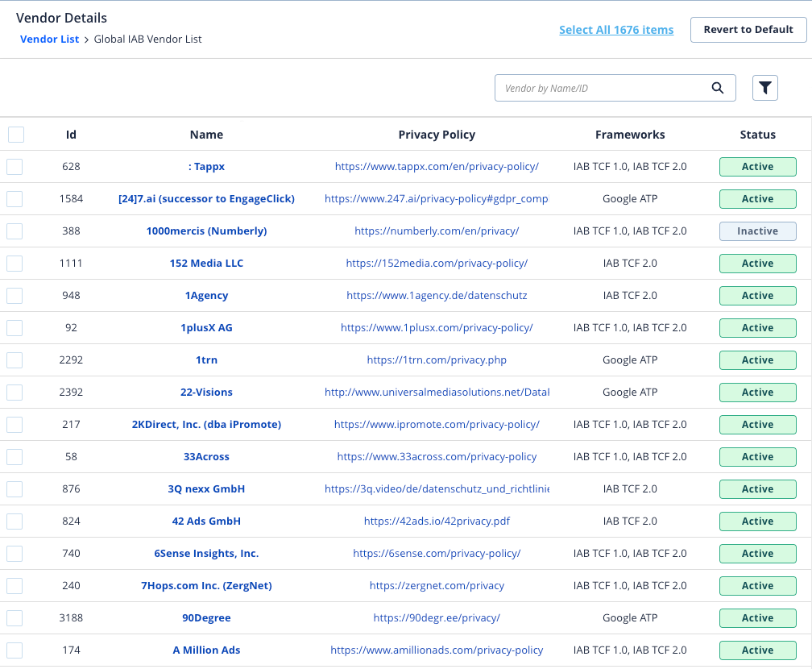Visit the 6sense.com privacy policy link
Screen dimensions: 812x669
pos(437,554)
